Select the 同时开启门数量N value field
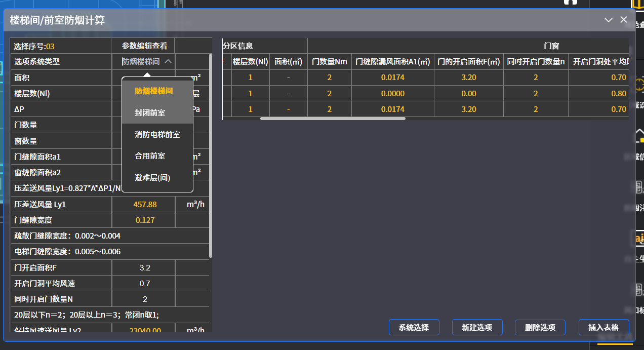 point(144,299)
